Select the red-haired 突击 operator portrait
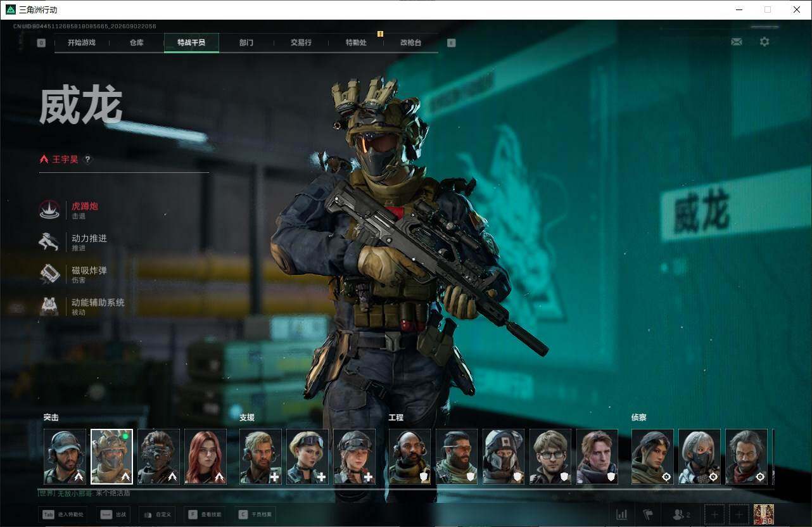Viewport: 812px width, 527px height. pos(205,457)
